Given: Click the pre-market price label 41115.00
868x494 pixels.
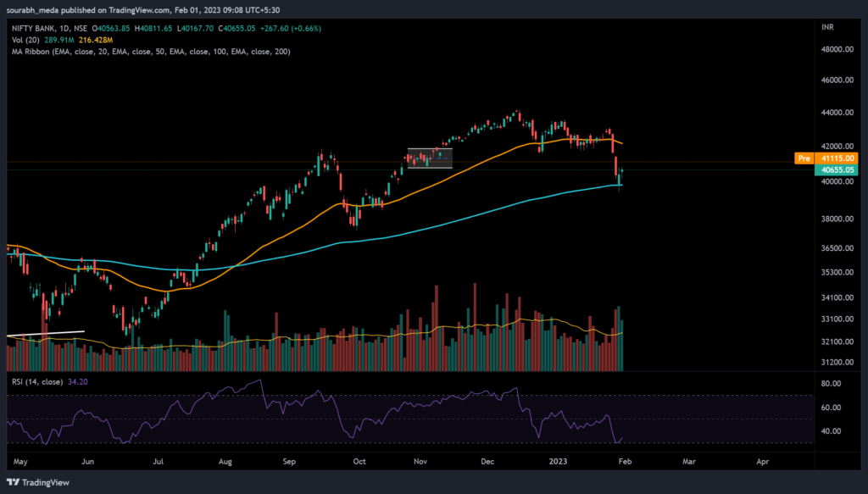Looking at the screenshot, I should [x=837, y=158].
